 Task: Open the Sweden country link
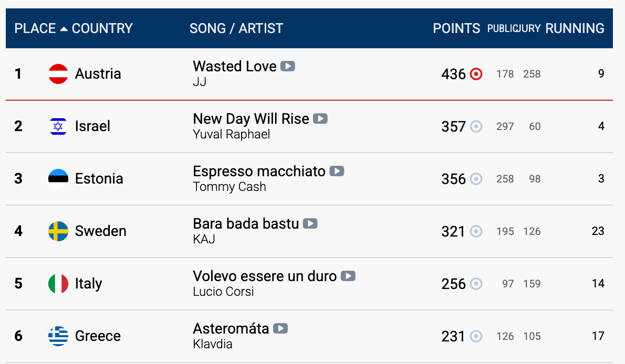100,231
